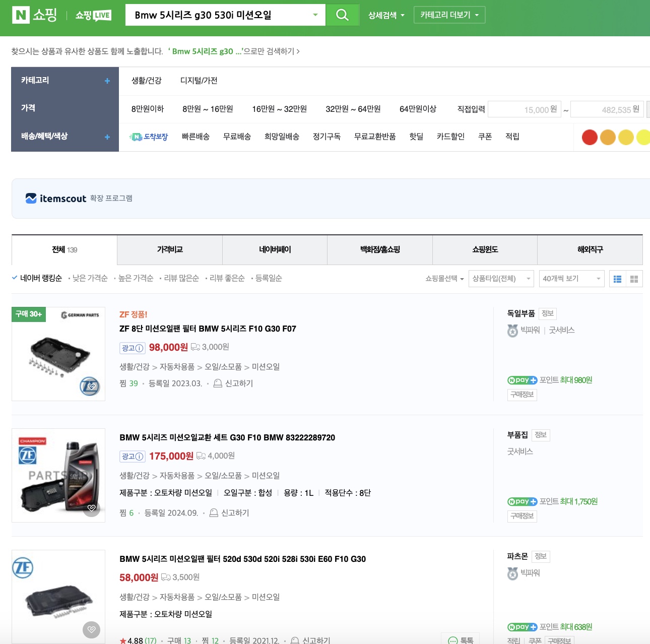This screenshot has height=644, width=650.
Task: Open 상품타입(전체) combo box
Action: (501, 279)
